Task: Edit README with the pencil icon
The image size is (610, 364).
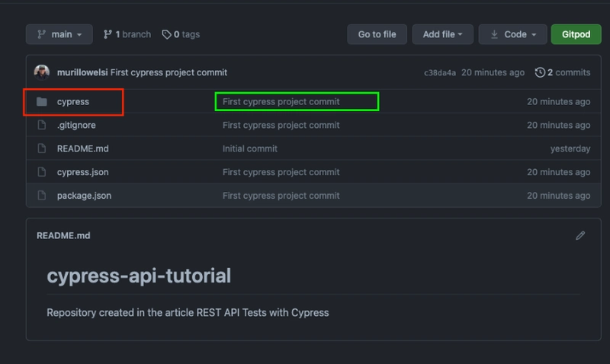Action: click(580, 235)
